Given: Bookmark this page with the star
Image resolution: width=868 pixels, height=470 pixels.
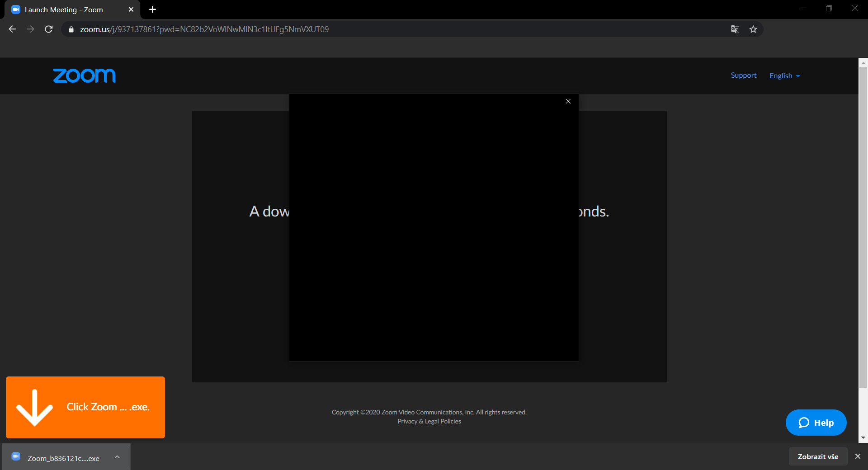Looking at the screenshot, I should (753, 29).
